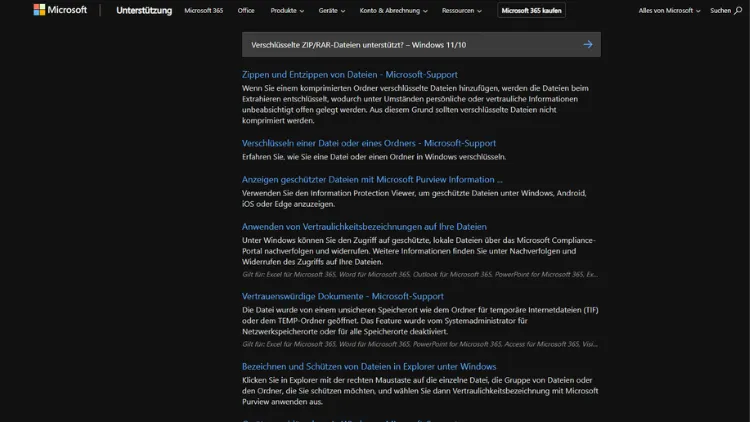Click 'Gilt für' line mentioning Outlook für Microsoft 365
The width and height of the screenshot is (750, 422).
coord(419,275)
